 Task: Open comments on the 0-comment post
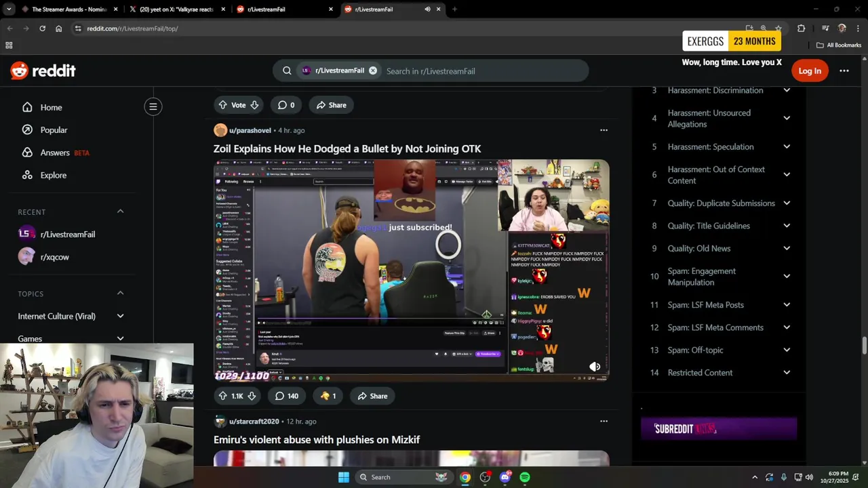[x=286, y=105]
